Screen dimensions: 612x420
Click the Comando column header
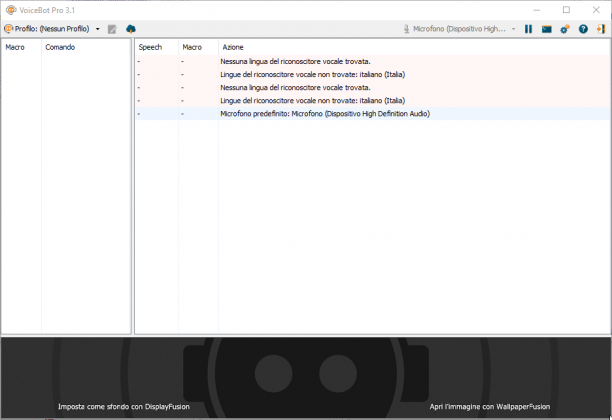tap(86, 47)
